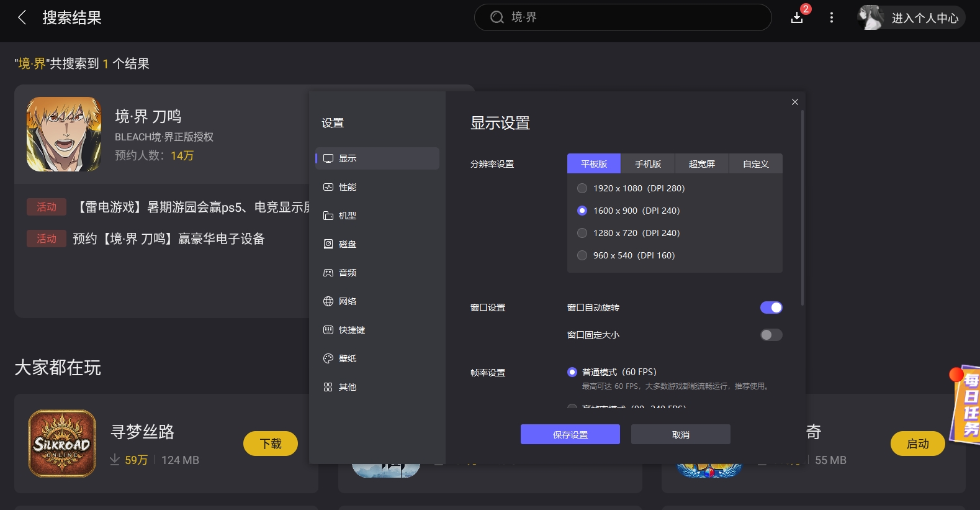Image resolution: width=980 pixels, height=510 pixels.
Task: Click the settings dialog vertical scrollbar
Action: 802,207
